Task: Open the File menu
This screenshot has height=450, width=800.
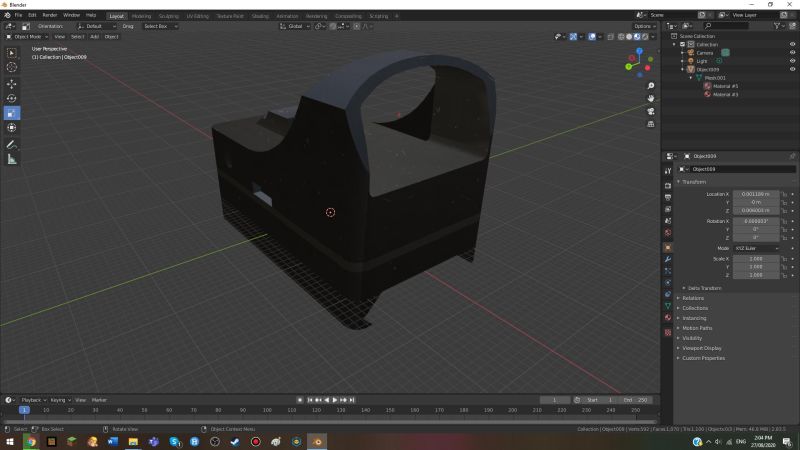Action: pos(18,15)
